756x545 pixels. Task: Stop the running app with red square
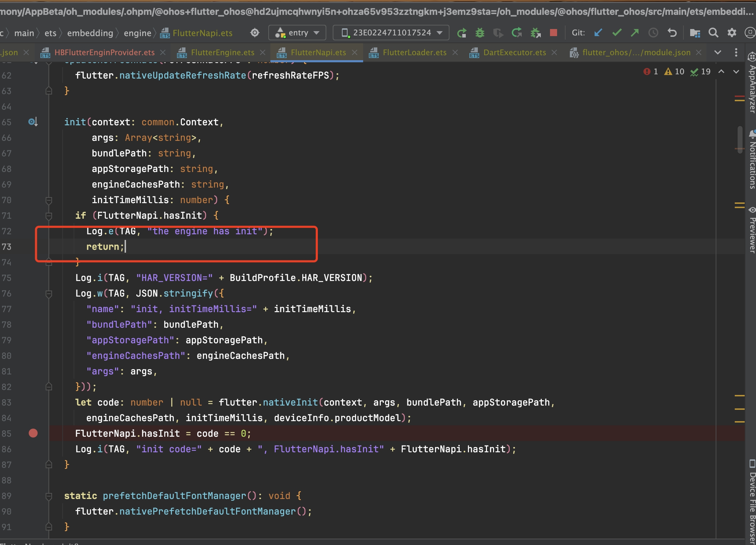tap(554, 33)
